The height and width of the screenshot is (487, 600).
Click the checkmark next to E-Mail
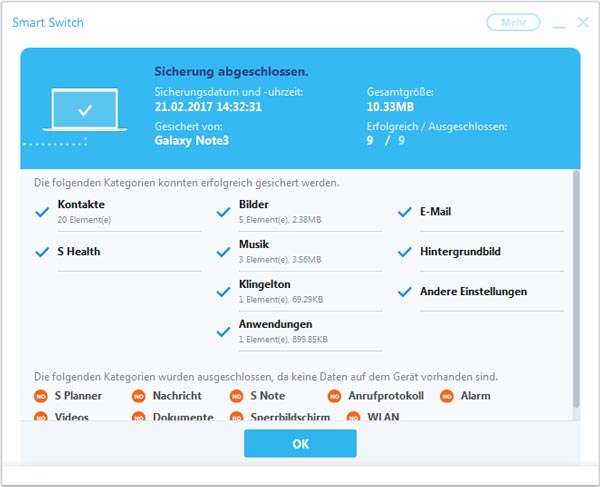coord(405,212)
